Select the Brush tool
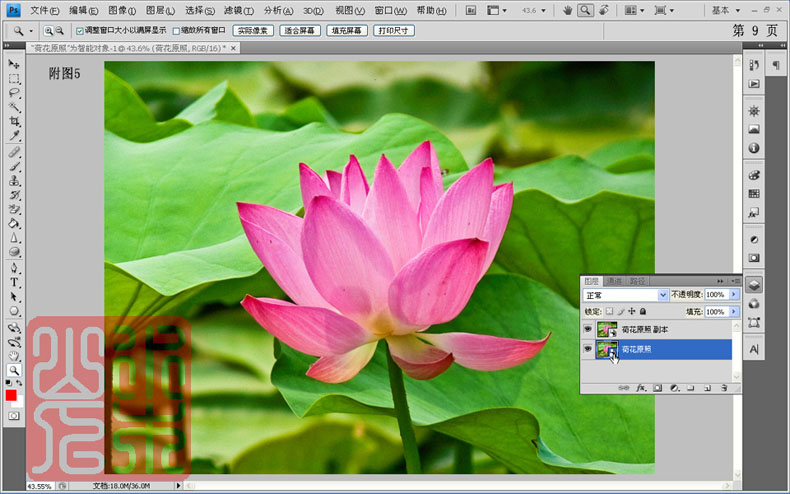 click(14, 166)
